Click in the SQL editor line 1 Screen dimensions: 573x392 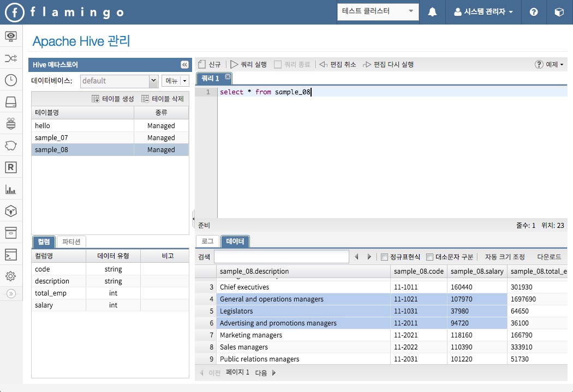(x=392, y=92)
